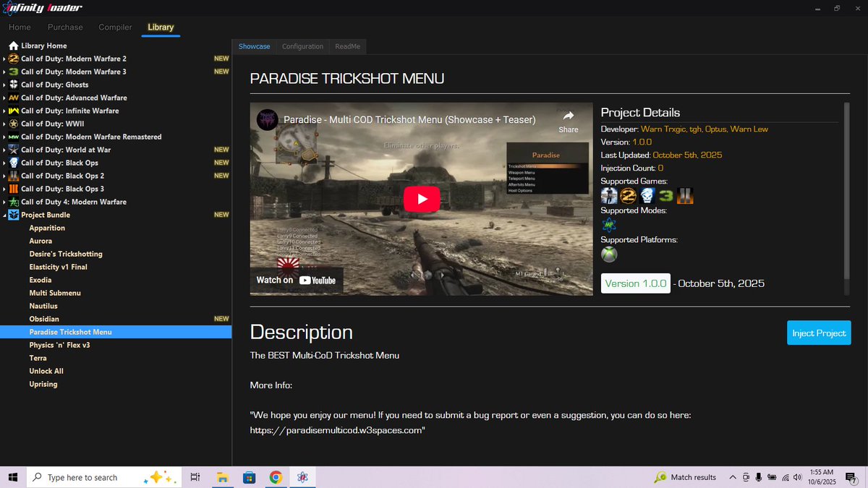Viewport: 868px width, 488px height.
Task: Click the Black Ops 3 orange icon
Action: pyautogui.click(x=14, y=189)
